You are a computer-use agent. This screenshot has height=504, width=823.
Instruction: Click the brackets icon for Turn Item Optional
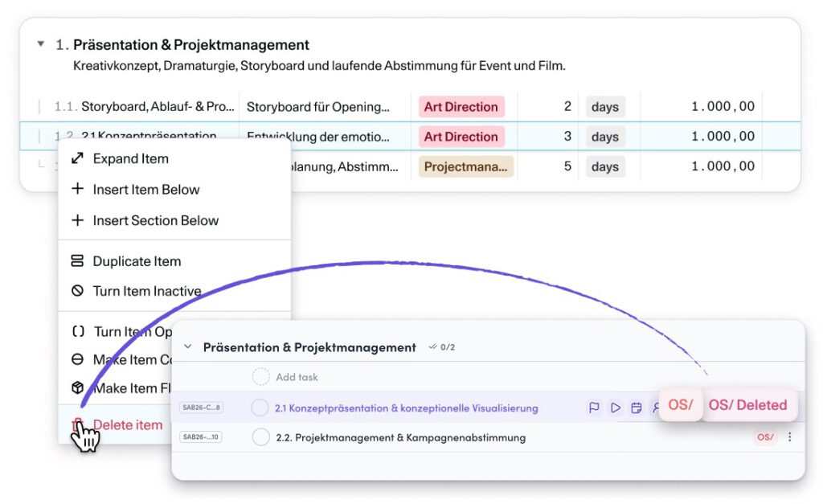point(78,331)
